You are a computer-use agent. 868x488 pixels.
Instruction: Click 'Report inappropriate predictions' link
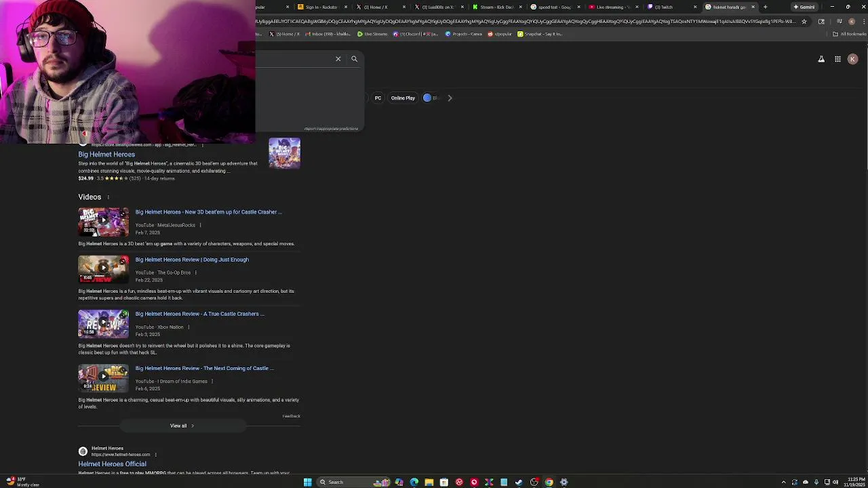click(331, 129)
